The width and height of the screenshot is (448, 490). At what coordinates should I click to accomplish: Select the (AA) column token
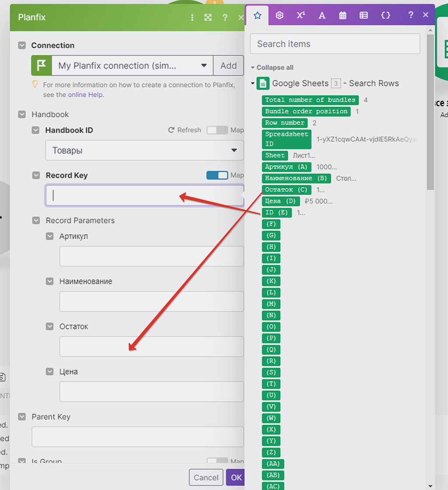point(273,464)
